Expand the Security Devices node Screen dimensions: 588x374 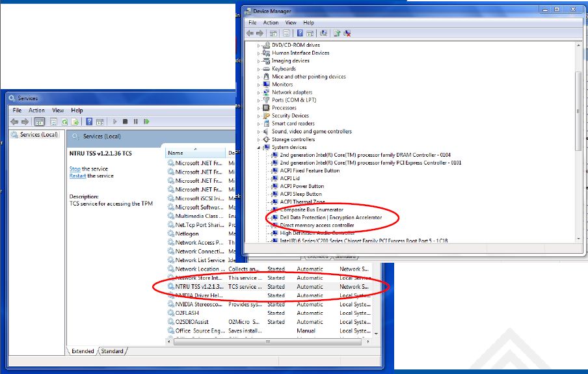coord(259,116)
